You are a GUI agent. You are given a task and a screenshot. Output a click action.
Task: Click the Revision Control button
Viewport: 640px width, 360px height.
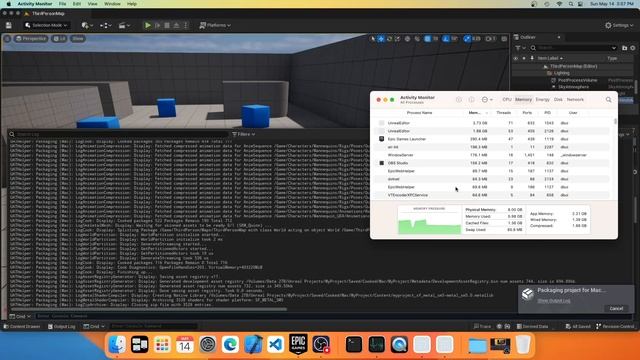[x=615, y=327]
